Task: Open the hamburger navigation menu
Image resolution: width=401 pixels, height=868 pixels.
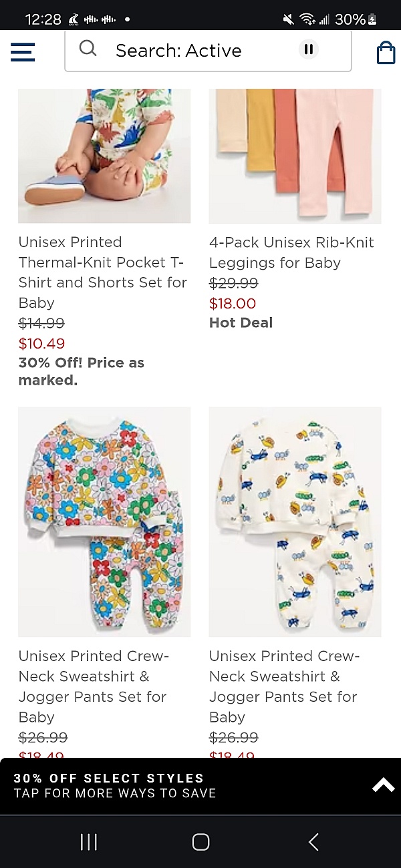Action: coord(22,51)
